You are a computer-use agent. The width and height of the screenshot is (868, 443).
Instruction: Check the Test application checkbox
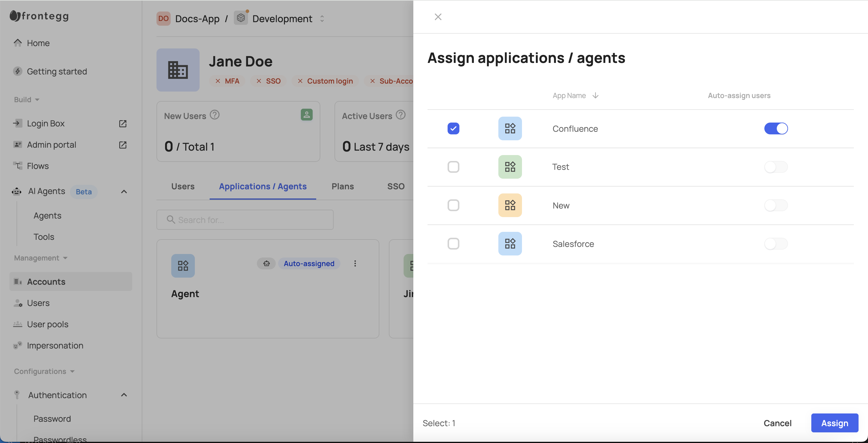point(453,167)
